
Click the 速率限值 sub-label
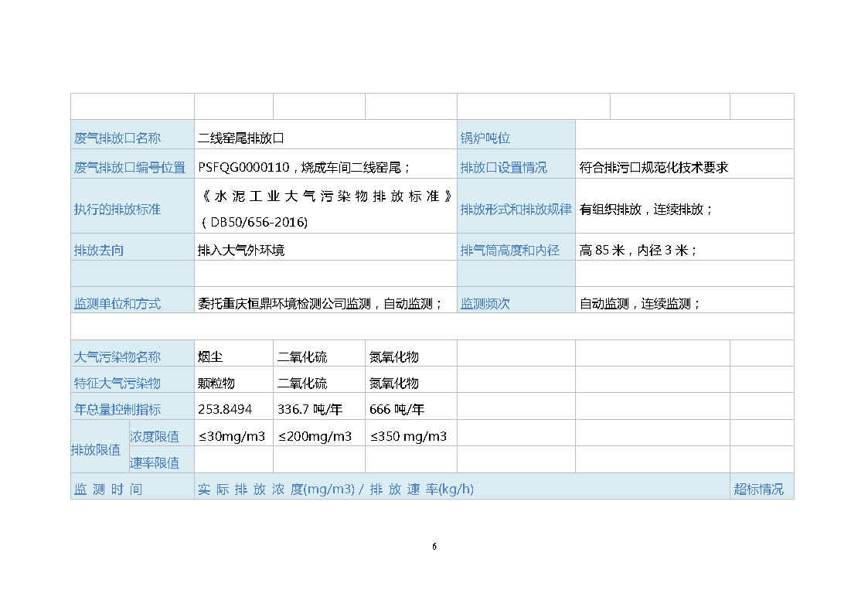coord(155,463)
